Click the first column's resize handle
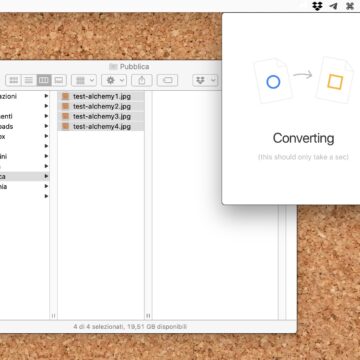This screenshot has height=360, width=360. click(x=53, y=316)
